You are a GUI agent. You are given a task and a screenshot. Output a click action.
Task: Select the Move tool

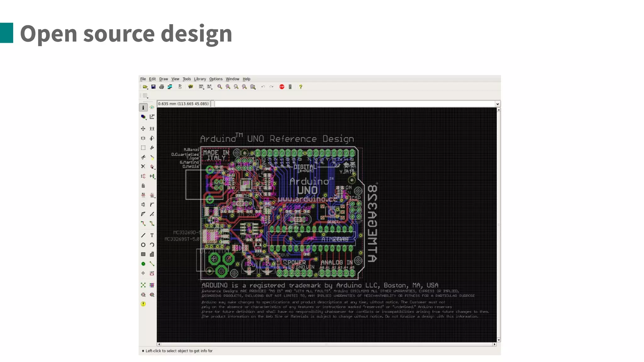pyautogui.click(x=143, y=129)
